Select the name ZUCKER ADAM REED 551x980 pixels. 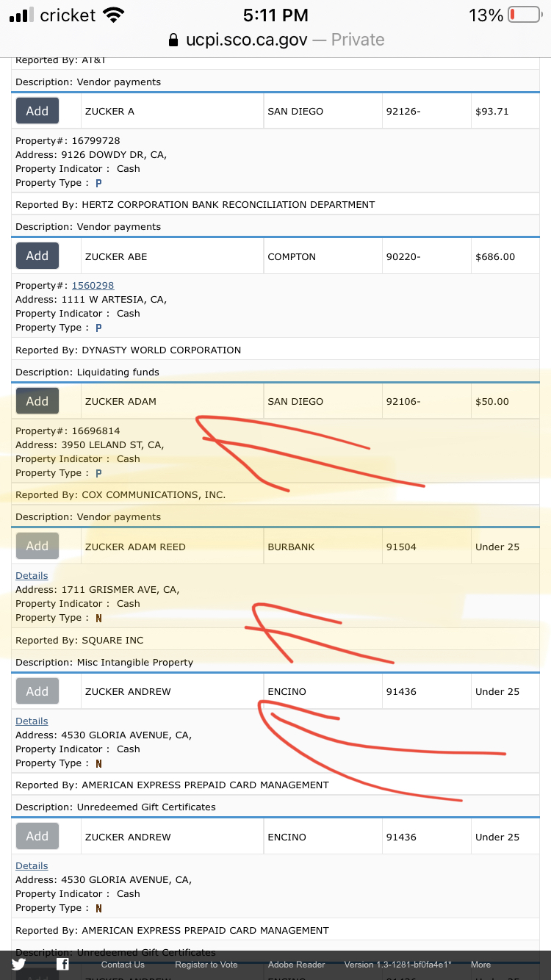pos(135,547)
